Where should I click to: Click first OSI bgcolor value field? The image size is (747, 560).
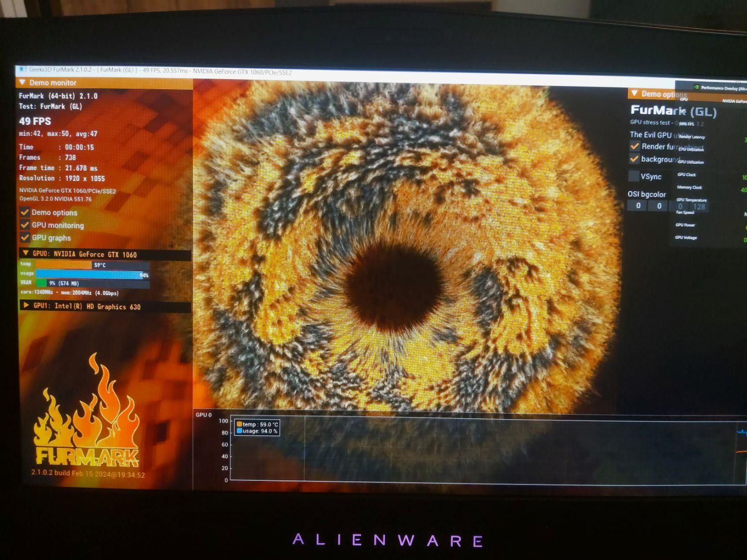tap(638, 206)
